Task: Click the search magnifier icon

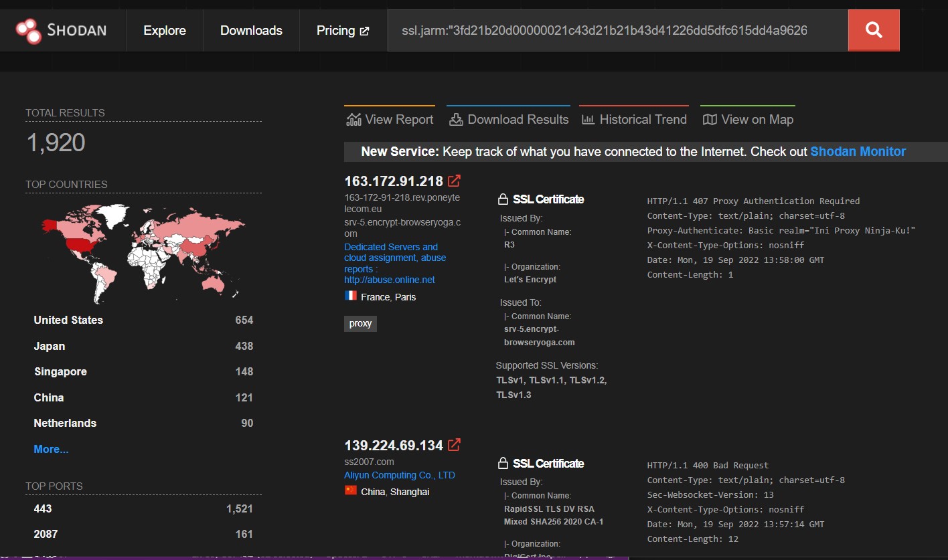Action: point(873,30)
